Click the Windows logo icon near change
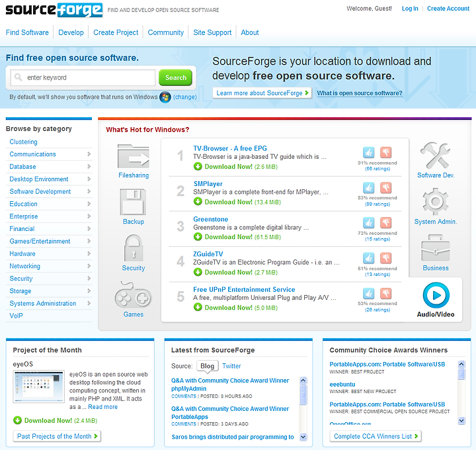Screen dimensions: 476x450 tap(165, 97)
